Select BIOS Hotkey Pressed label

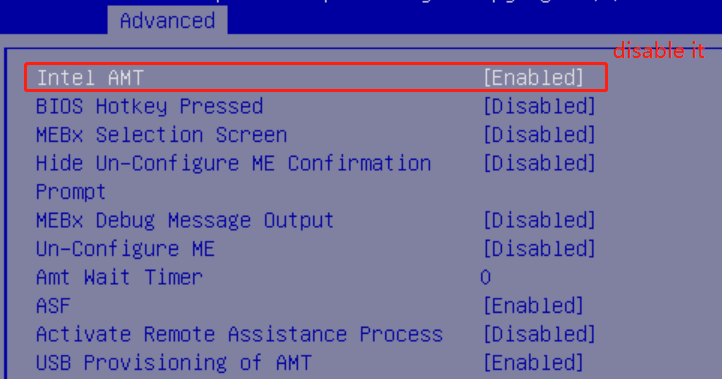[x=150, y=106]
